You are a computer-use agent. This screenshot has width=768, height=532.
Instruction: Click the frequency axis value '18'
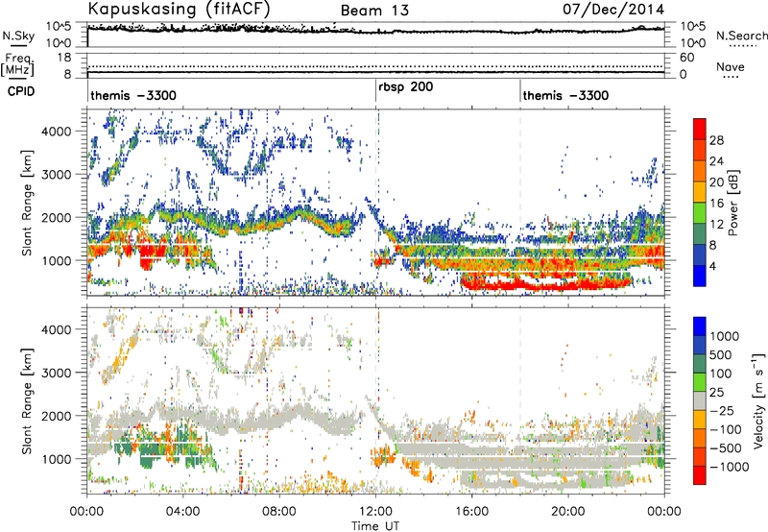click(64, 58)
